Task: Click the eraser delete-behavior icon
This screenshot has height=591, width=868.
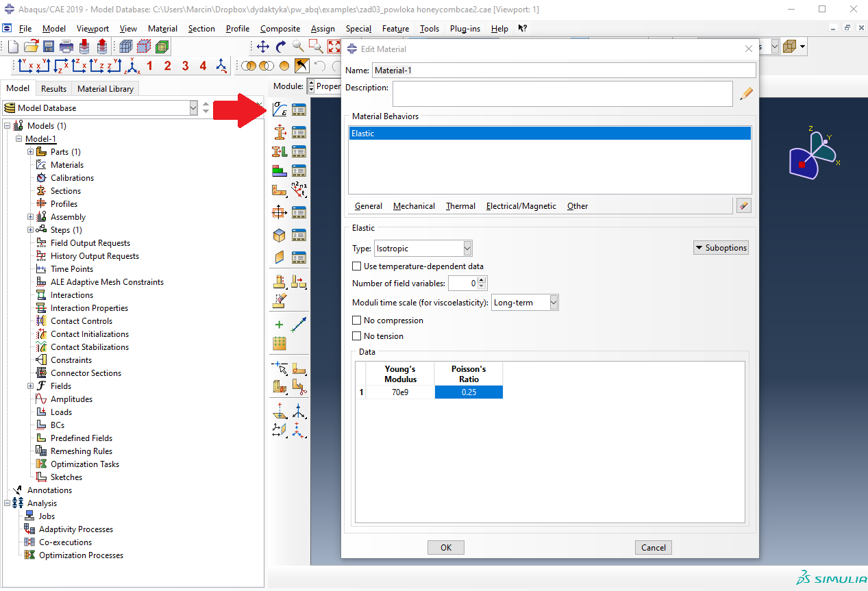Action: (x=743, y=205)
